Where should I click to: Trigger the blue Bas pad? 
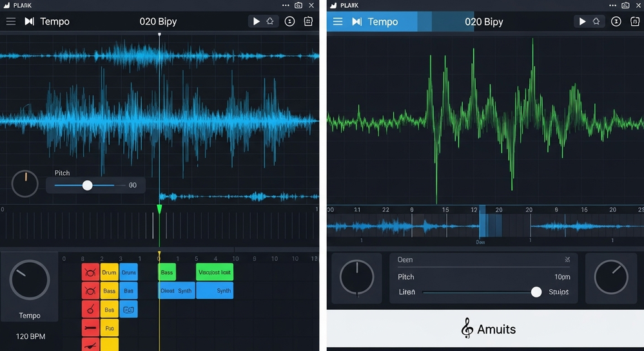(x=128, y=290)
